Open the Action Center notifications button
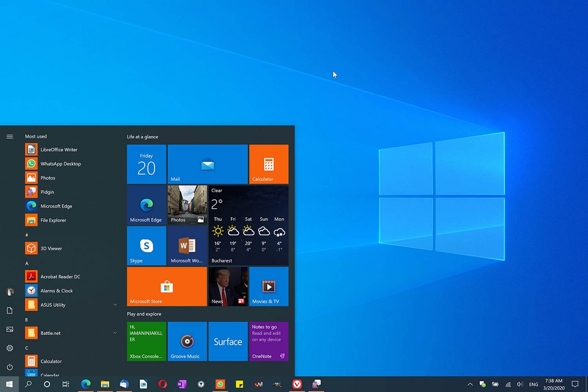This screenshot has height=392, width=588. tap(575, 384)
